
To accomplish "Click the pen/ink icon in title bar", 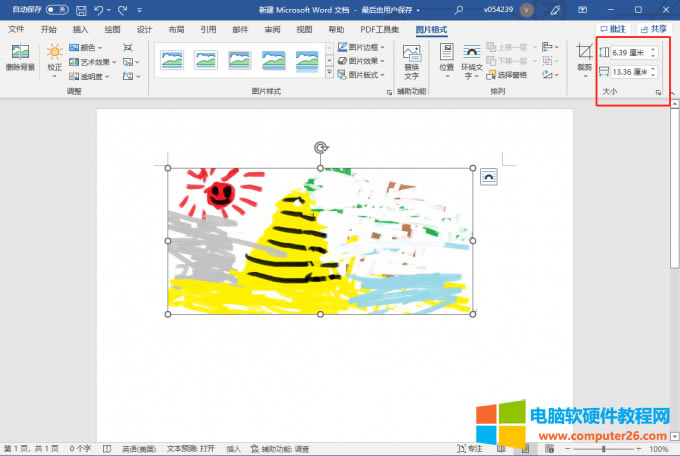I will pyautogui.click(x=555, y=10).
